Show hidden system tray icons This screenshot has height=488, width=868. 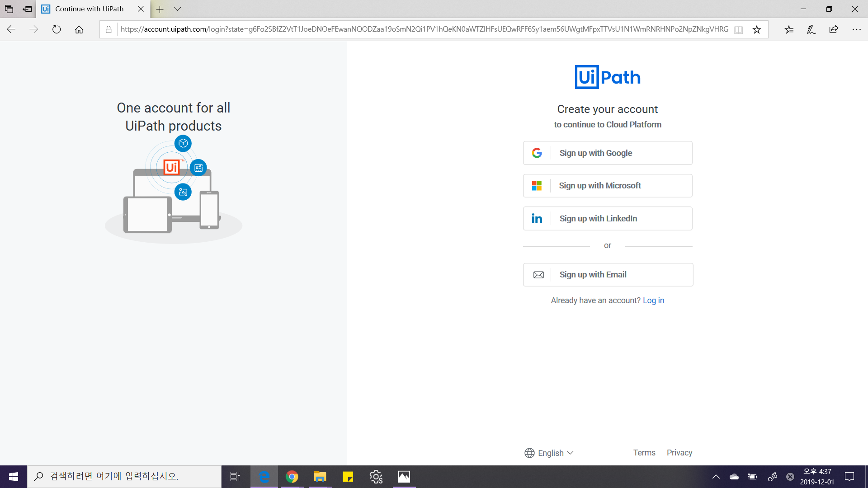pyautogui.click(x=716, y=477)
